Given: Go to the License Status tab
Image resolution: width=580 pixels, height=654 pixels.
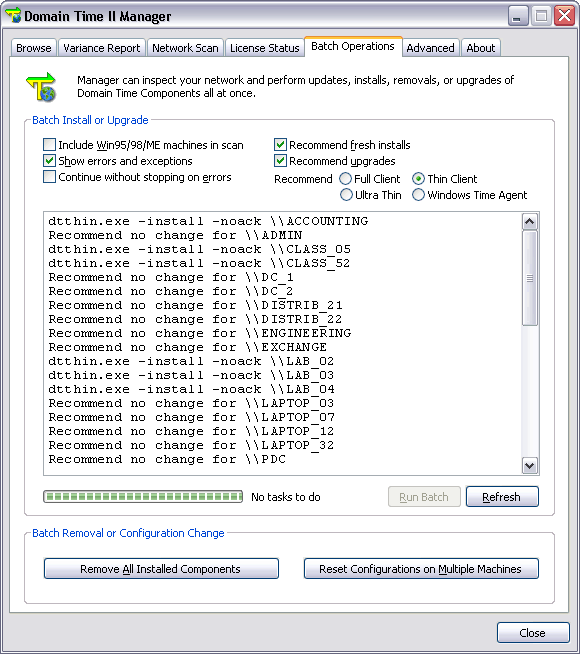Looking at the screenshot, I should tap(265, 48).
